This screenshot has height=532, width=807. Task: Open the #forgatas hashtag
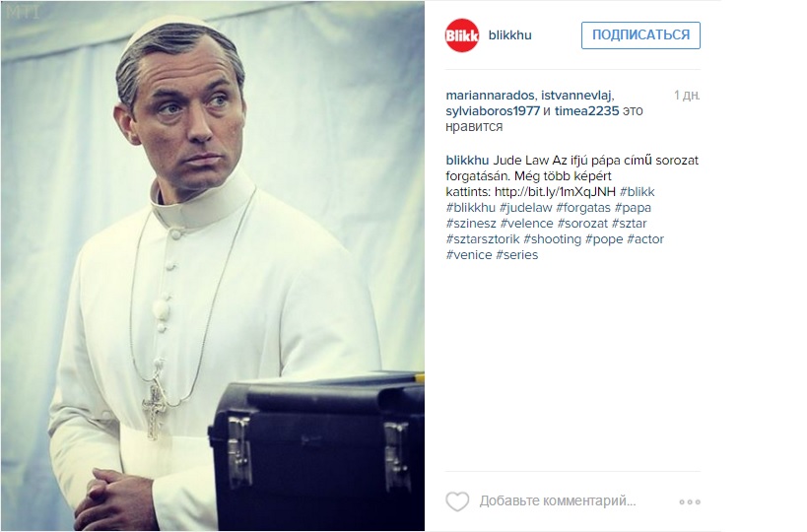583,208
